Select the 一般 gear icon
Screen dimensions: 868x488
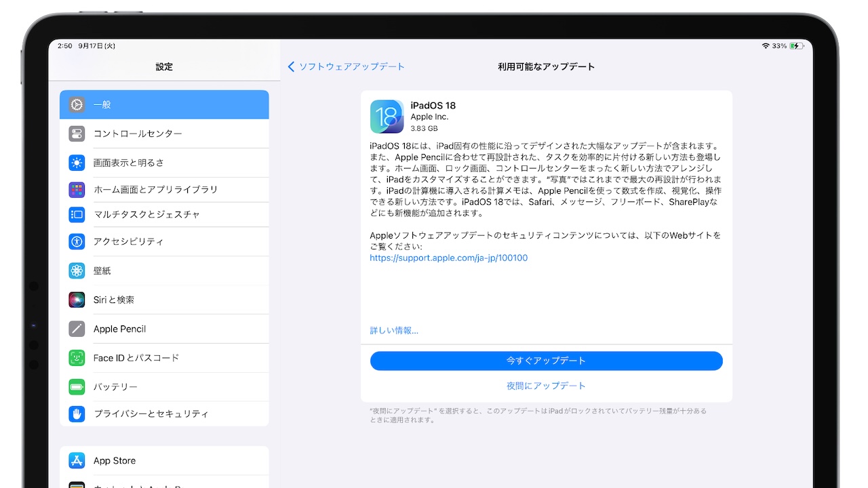coord(77,105)
